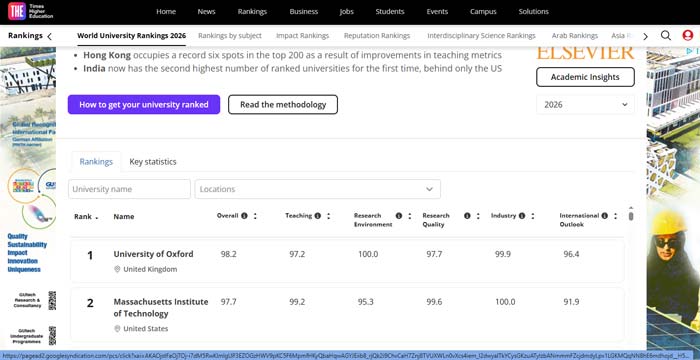The width and height of the screenshot is (700, 360).
Task: Open the site search magnifier icon
Action: click(666, 36)
